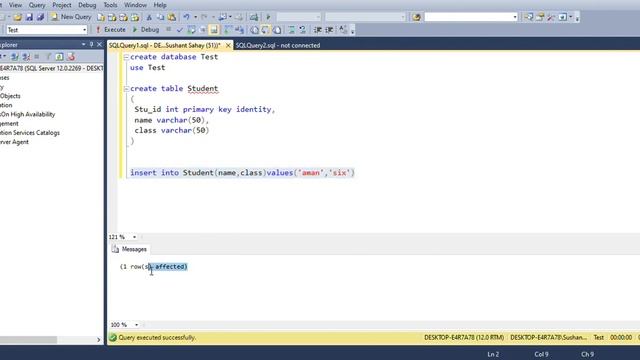
Task: Click the Properties Window icon at toolbar right
Action: pos(540,17)
